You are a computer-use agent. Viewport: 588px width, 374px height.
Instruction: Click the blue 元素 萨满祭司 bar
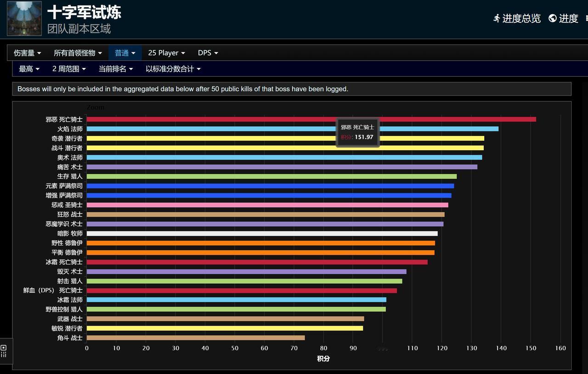[x=270, y=186]
